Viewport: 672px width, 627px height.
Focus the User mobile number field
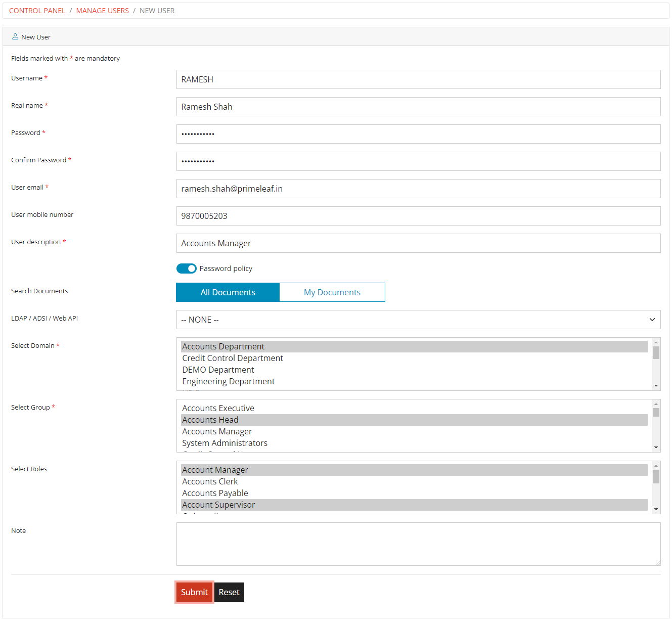click(x=418, y=216)
